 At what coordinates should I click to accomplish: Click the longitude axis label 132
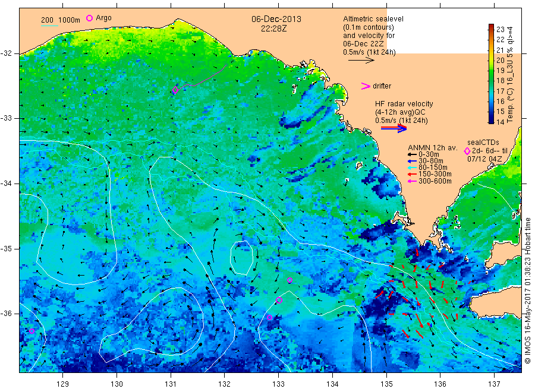click(225, 384)
